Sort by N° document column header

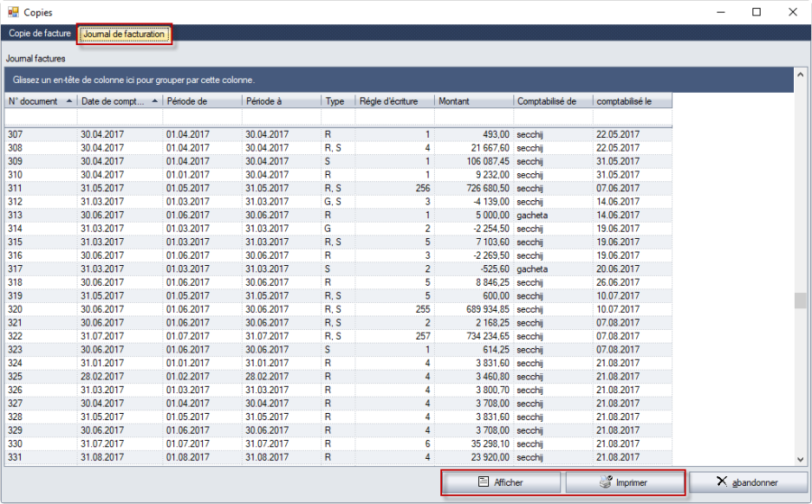41,101
